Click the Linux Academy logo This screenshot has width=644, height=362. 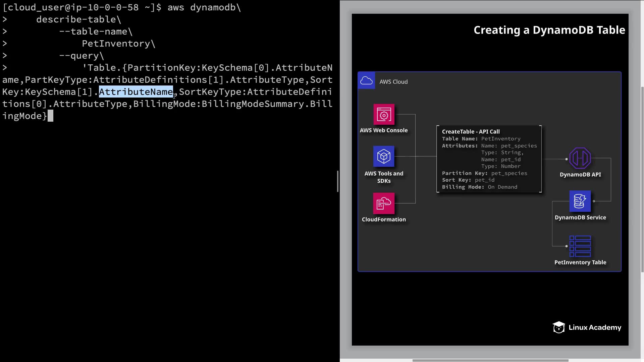587,327
